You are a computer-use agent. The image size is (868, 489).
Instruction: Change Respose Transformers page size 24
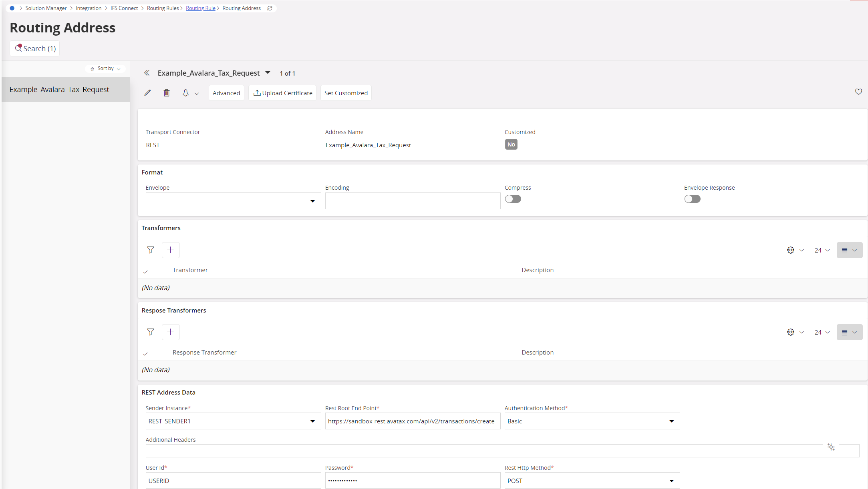(x=822, y=332)
